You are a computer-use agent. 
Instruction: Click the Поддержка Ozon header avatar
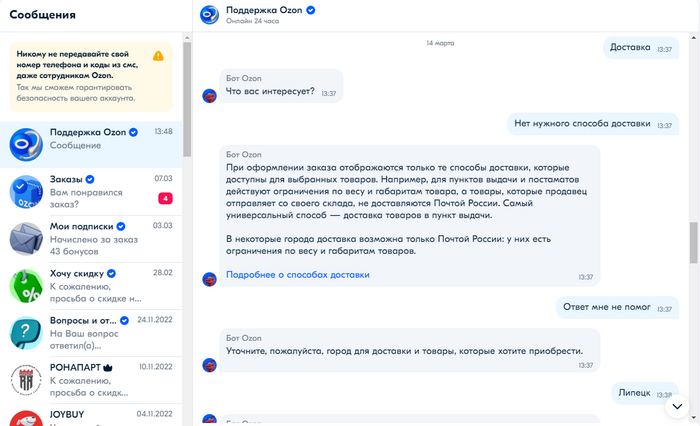pos(210,14)
